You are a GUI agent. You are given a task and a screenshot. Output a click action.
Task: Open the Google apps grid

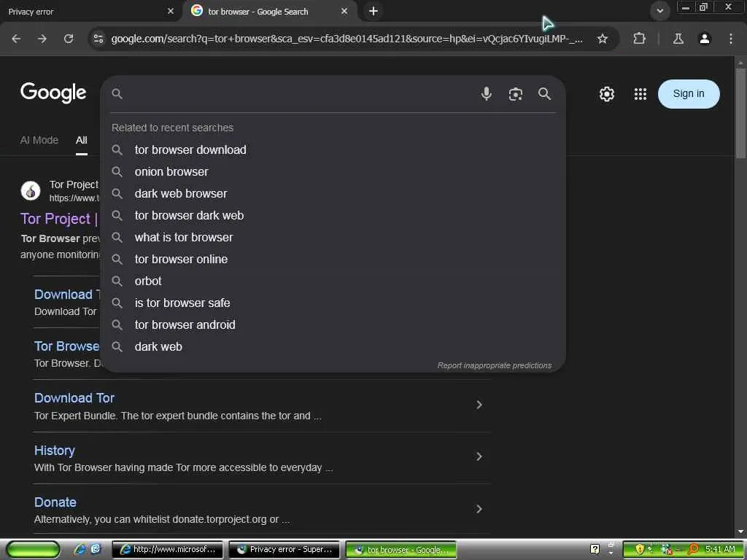tap(640, 94)
